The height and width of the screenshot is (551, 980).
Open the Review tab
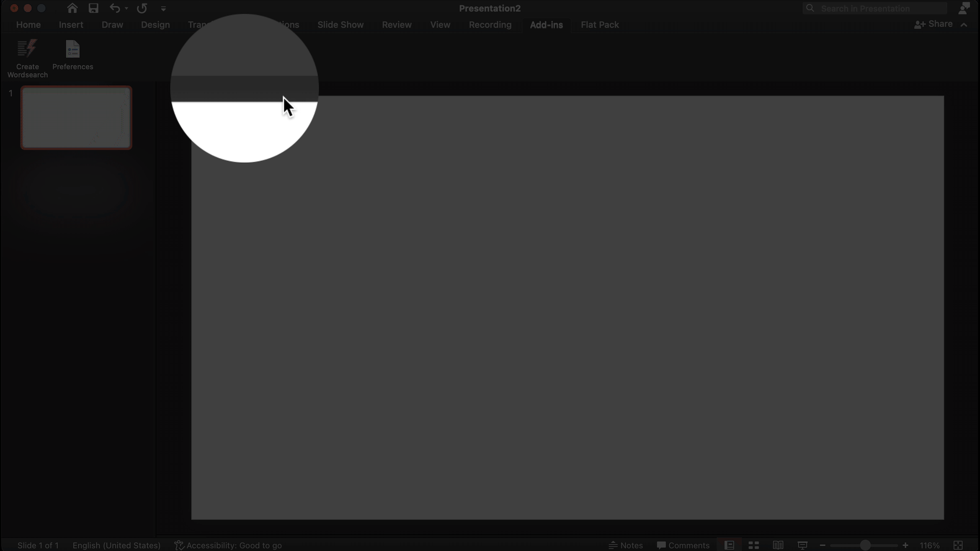[x=397, y=24]
